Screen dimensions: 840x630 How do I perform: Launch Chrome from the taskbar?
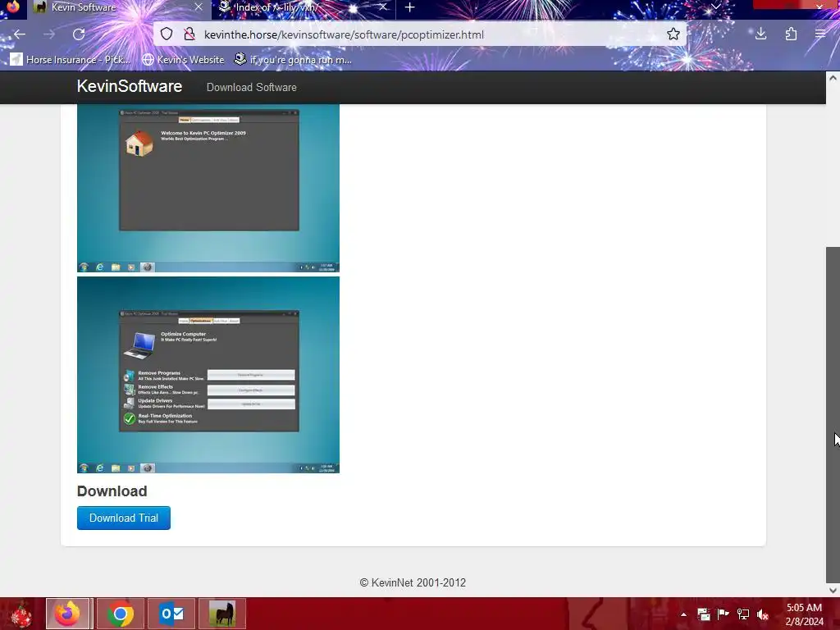[x=121, y=614]
